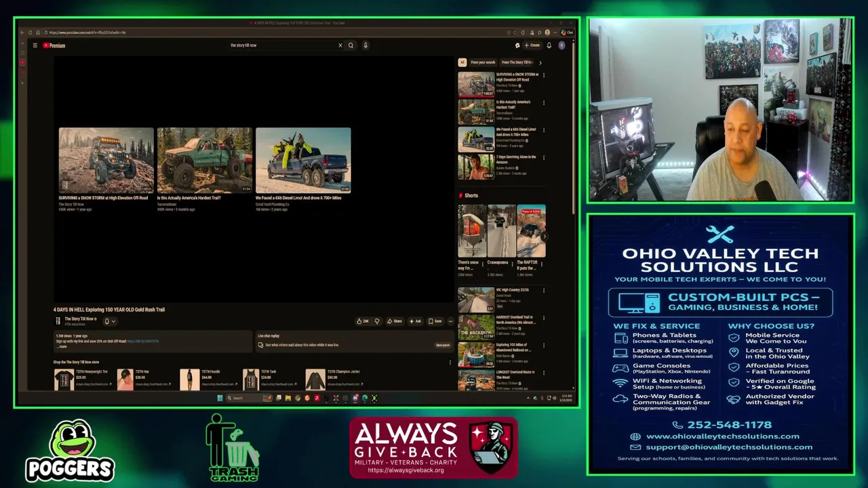The image size is (868, 488).
Task: Click the search field containing 'the story till now'
Action: click(x=282, y=45)
